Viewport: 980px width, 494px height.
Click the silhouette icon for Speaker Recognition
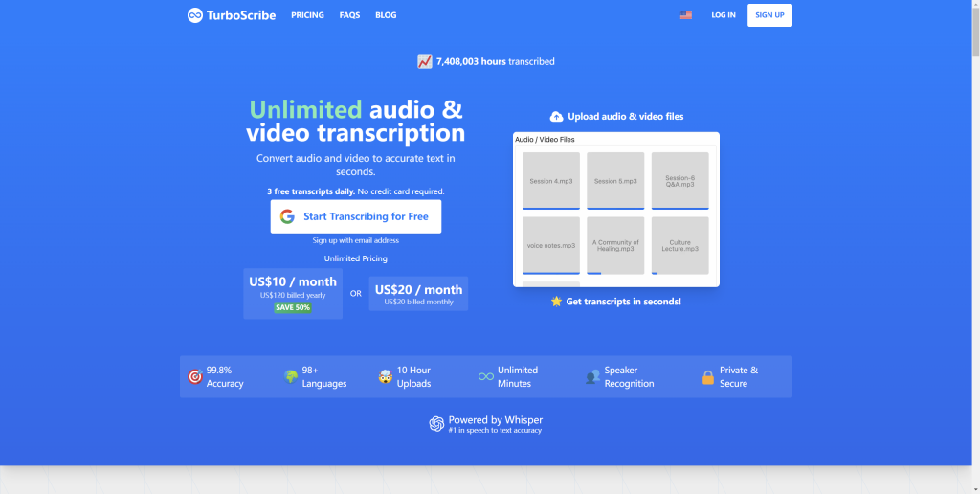pyautogui.click(x=592, y=376)
